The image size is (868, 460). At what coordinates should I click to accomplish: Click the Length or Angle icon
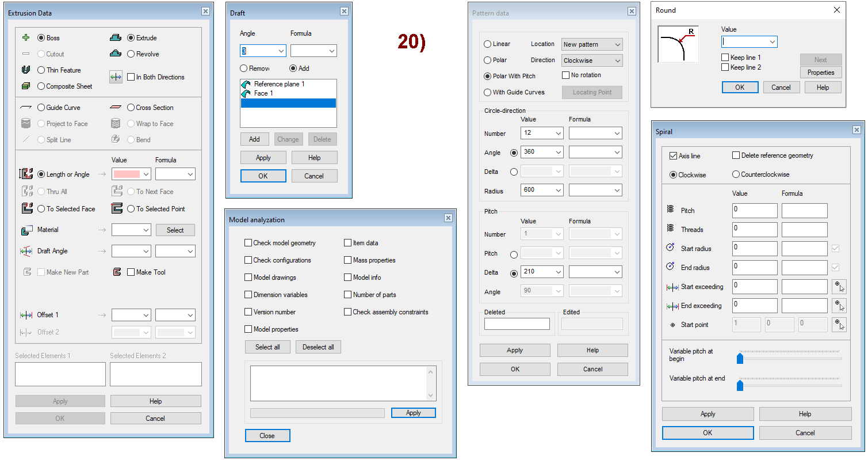(26, 174)
